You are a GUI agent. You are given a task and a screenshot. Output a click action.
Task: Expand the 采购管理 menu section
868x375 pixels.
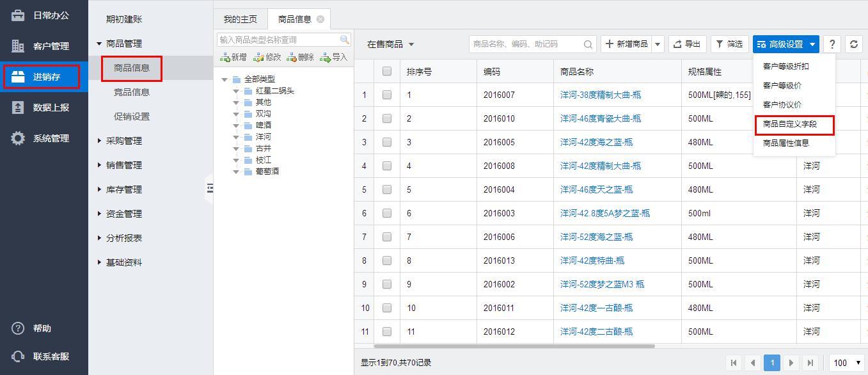click(x=123, y=141)
